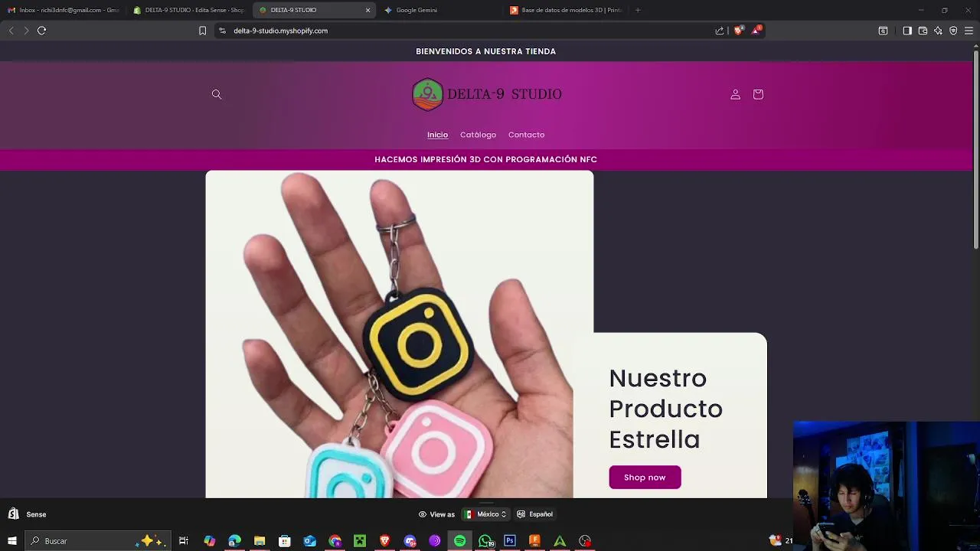The image size is (980, 551).
Task: Bookmark this page using bookmark icon
Action: (x=202, y=31)
